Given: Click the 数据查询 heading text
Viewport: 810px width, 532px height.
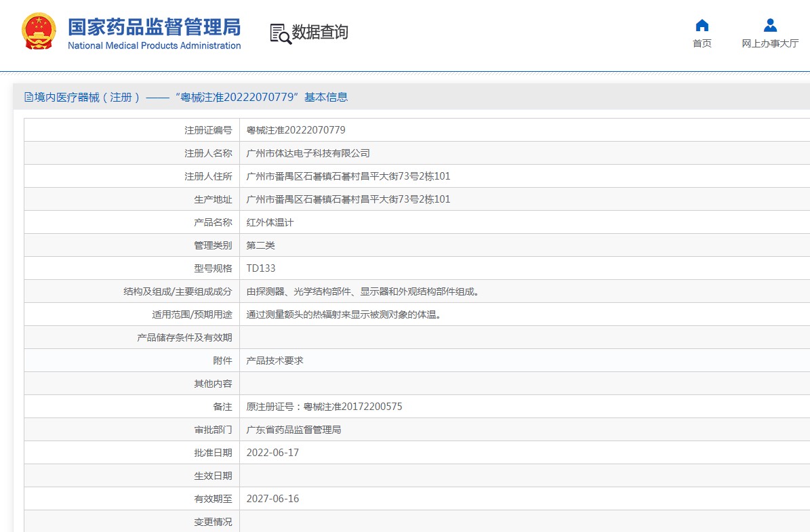Looking at the screenshot, I should click(x=320, y=32).
